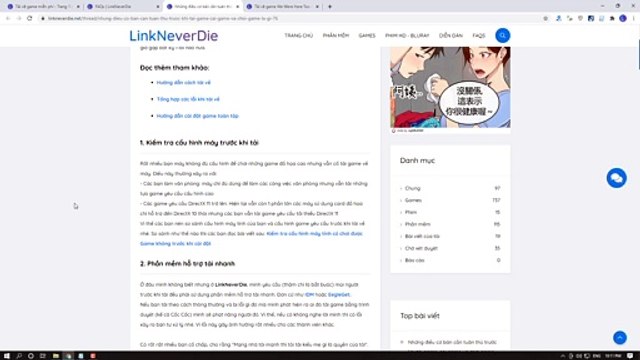Open the extensions puzzle icon
Screen dimensions: 640x360
(x=612, y=18)
